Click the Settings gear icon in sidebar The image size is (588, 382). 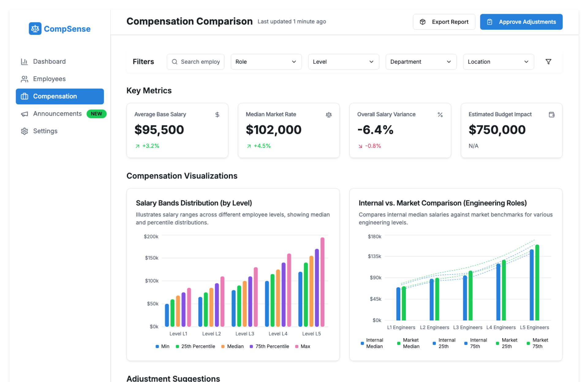click(x=24, y=131)
